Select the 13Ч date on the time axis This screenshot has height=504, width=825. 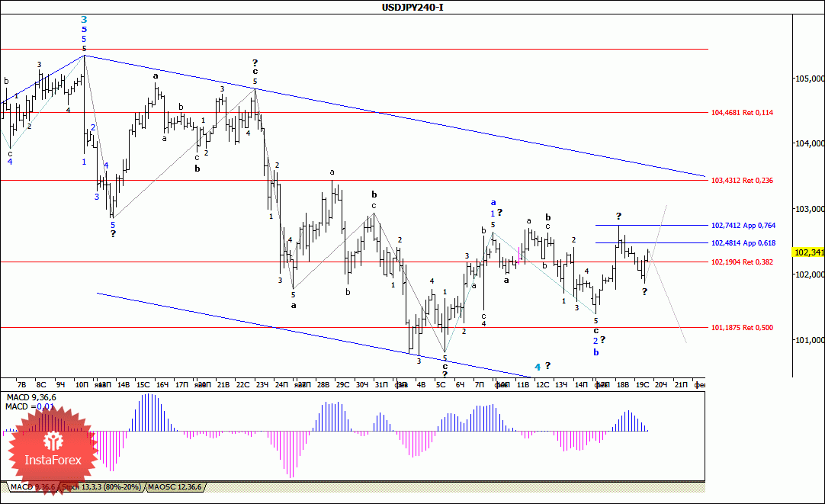coord(561,385)
